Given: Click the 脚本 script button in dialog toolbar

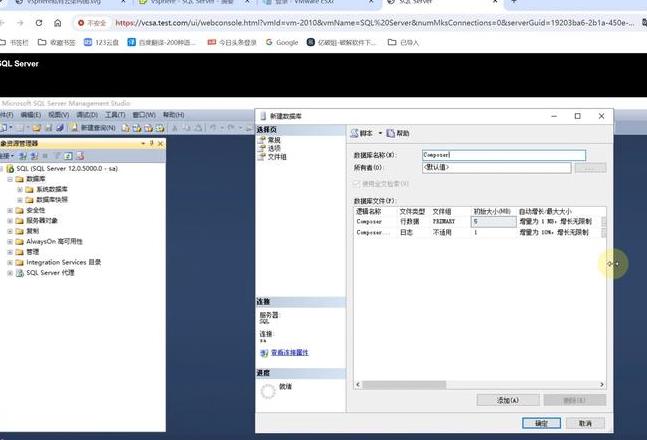Looking at the screenshot, I should tap(361, 133).
